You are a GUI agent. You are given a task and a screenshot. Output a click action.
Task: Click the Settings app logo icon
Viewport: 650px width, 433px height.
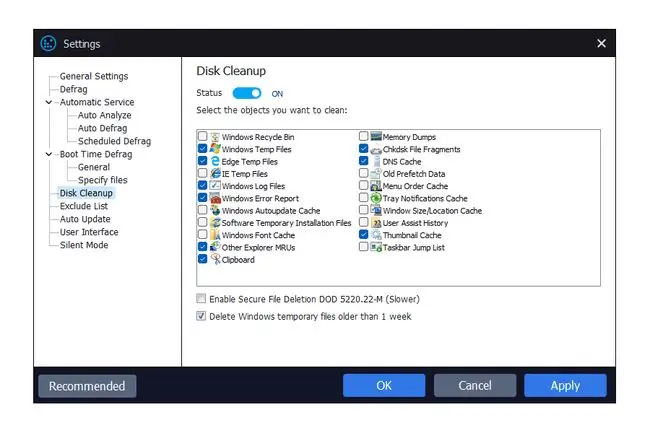point(49,43)
